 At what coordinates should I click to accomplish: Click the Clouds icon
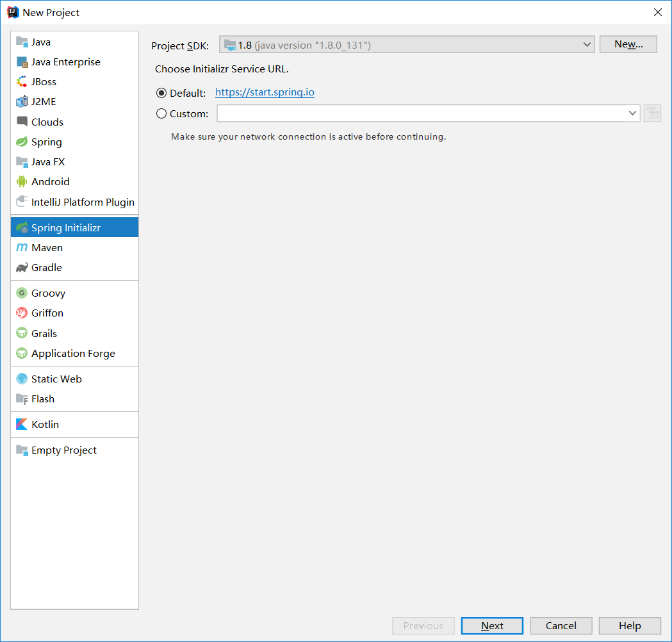22,122
